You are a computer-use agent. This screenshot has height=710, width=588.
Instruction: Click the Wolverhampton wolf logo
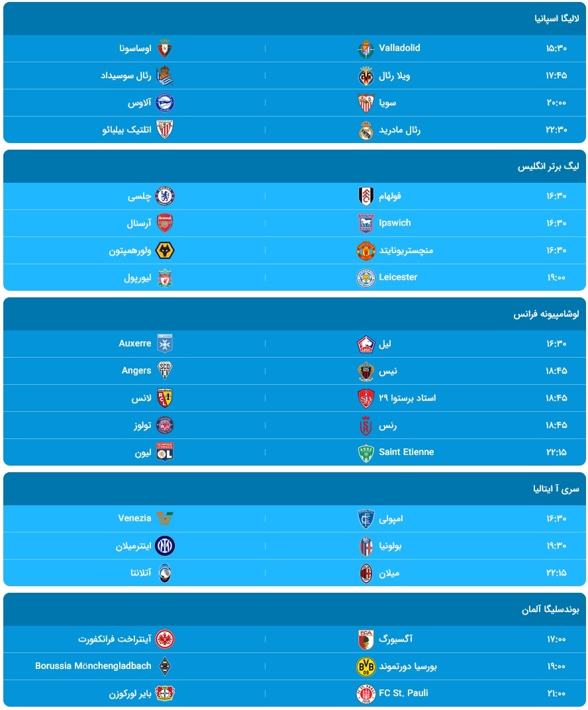[165, 251]
